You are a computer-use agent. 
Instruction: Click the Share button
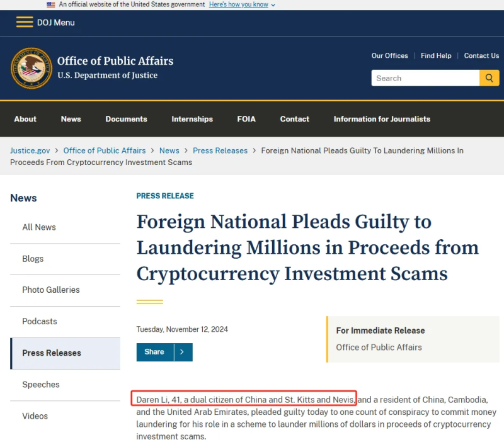(155, 352)
